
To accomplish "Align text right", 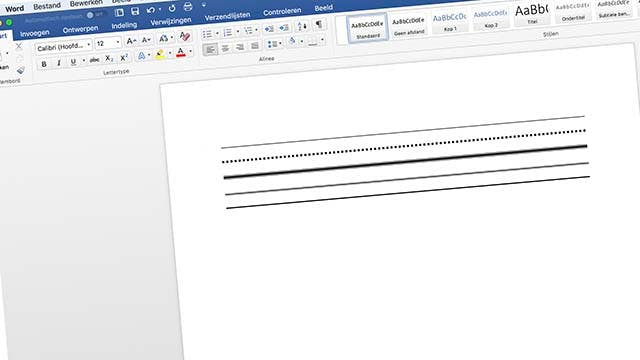I will (x=240, y=47).
